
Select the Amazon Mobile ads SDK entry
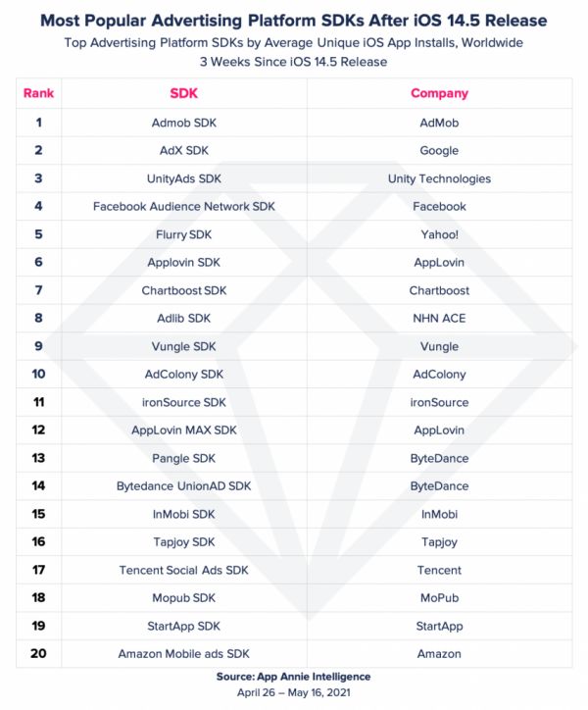tap(184, 654)
